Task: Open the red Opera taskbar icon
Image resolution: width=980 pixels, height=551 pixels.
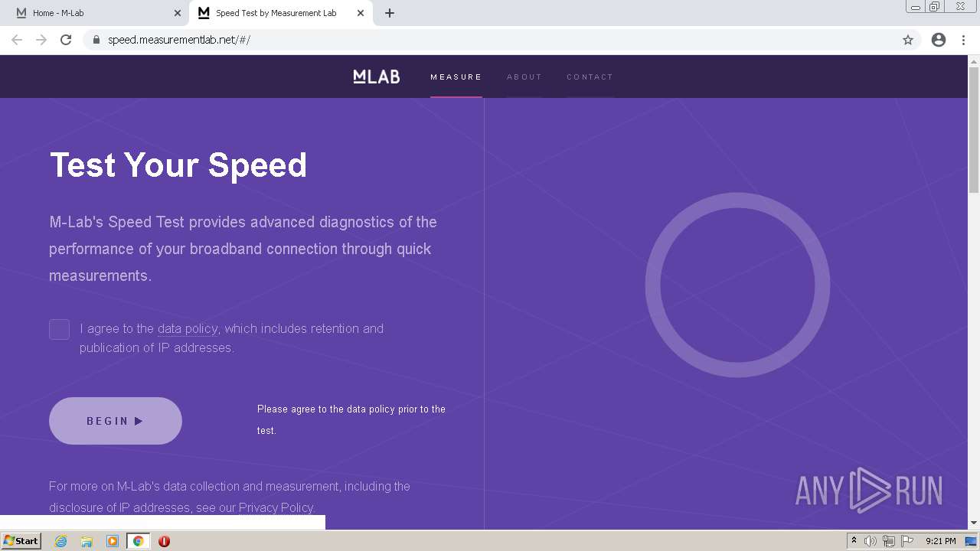Action: pos(164,541)
